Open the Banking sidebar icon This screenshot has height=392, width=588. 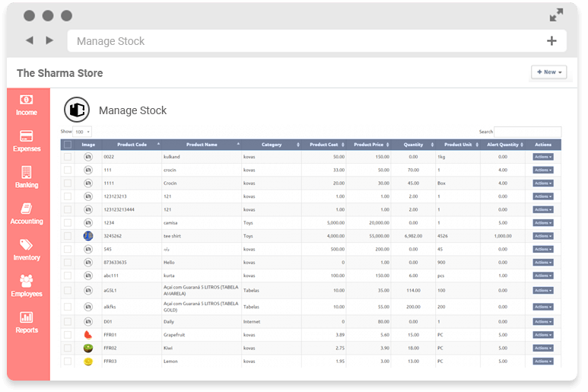[27, 173]
